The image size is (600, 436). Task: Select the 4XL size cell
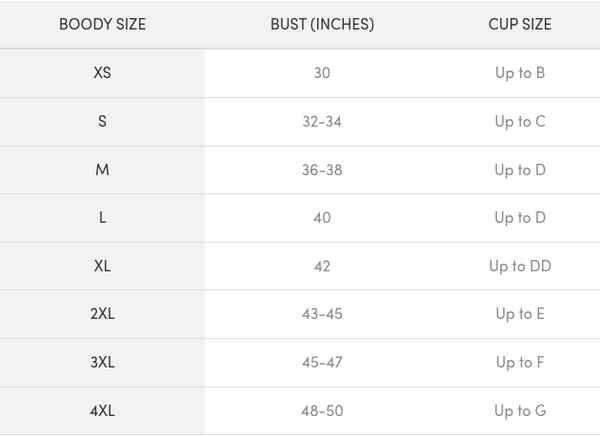(x=102, y=411)
